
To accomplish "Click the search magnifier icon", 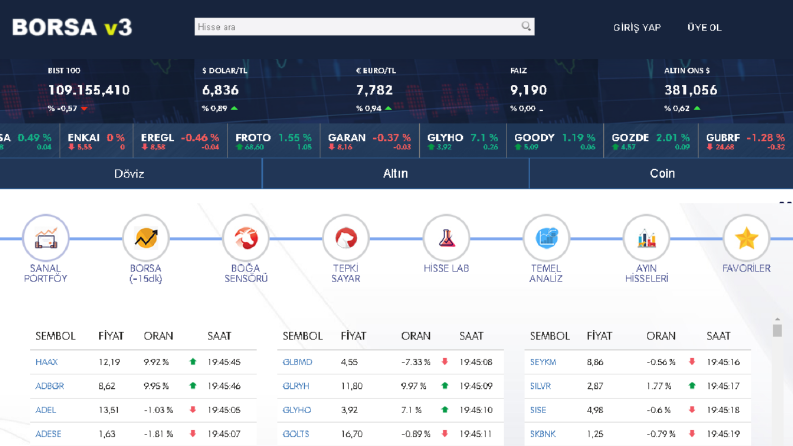I will (526, 26).
